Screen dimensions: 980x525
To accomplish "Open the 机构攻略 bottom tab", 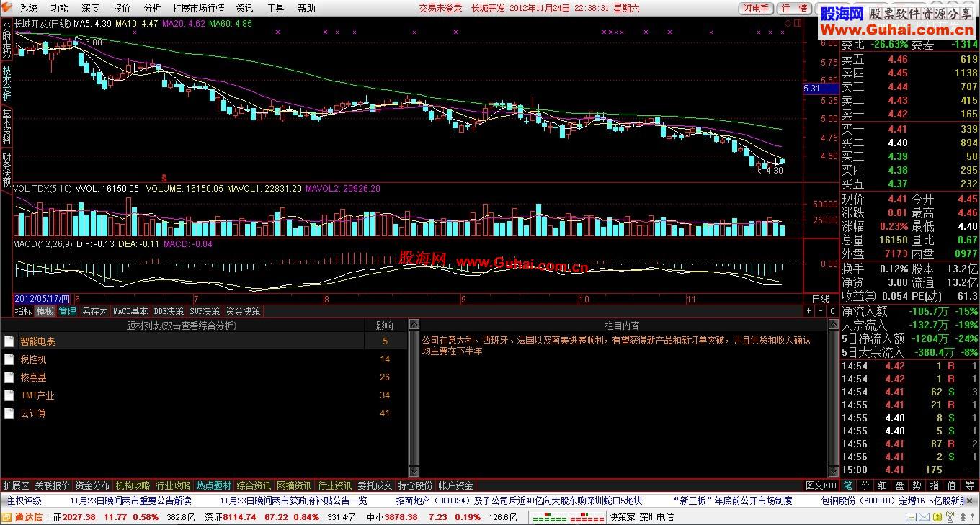I will click(133, 485).
